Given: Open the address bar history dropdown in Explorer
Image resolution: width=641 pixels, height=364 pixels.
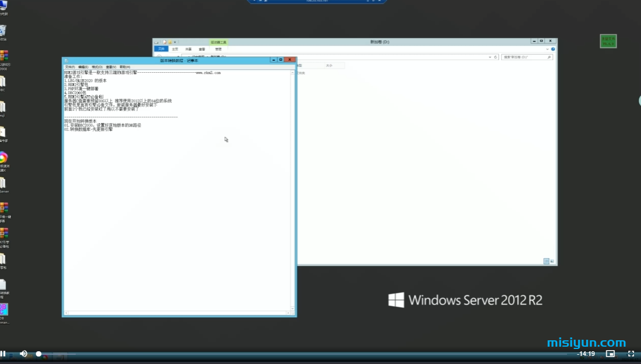Looking at the screenshot, I should (x=490, y=57).
